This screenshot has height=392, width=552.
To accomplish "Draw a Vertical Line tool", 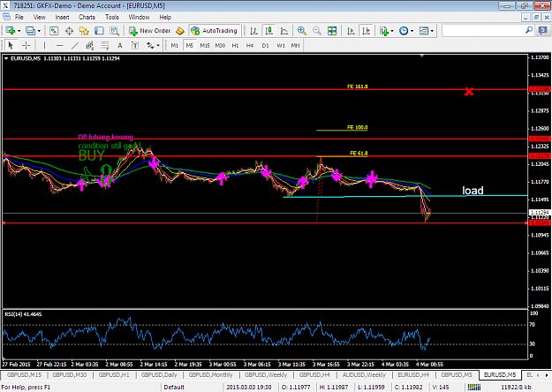I will [x=44, y=45].
